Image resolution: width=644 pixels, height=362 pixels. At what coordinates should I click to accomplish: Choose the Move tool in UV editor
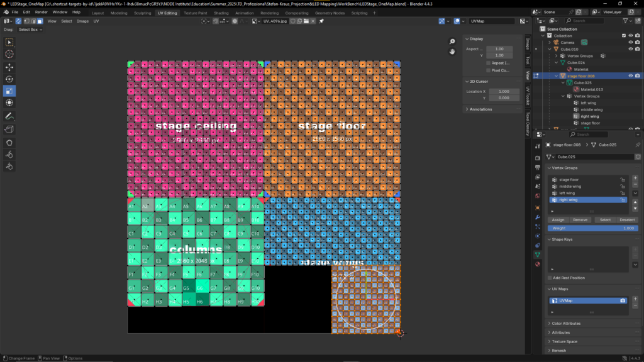(x=9, y=67)
